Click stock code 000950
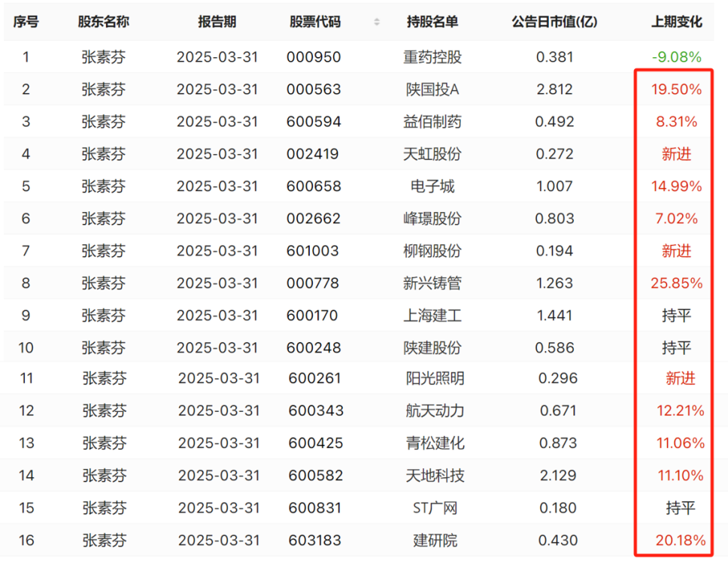Screen dimensions: 728x563 click(x=314, y=57)
